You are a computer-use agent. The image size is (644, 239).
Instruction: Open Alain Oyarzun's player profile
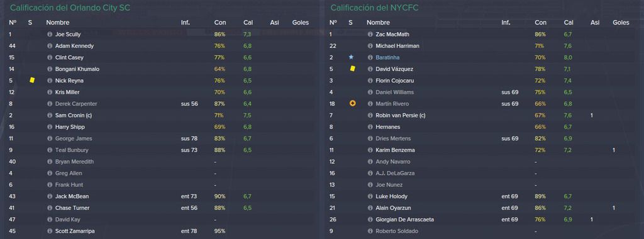coord(393,208)
